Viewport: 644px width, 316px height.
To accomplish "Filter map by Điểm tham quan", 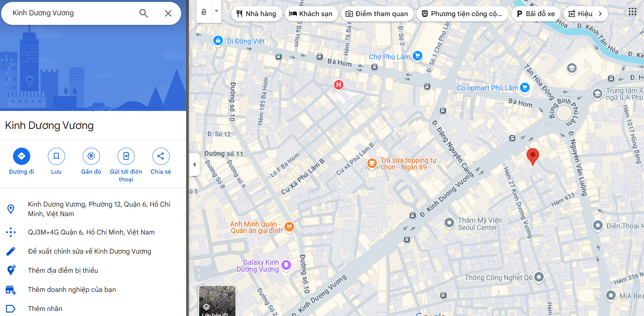I will pos(377,14).
